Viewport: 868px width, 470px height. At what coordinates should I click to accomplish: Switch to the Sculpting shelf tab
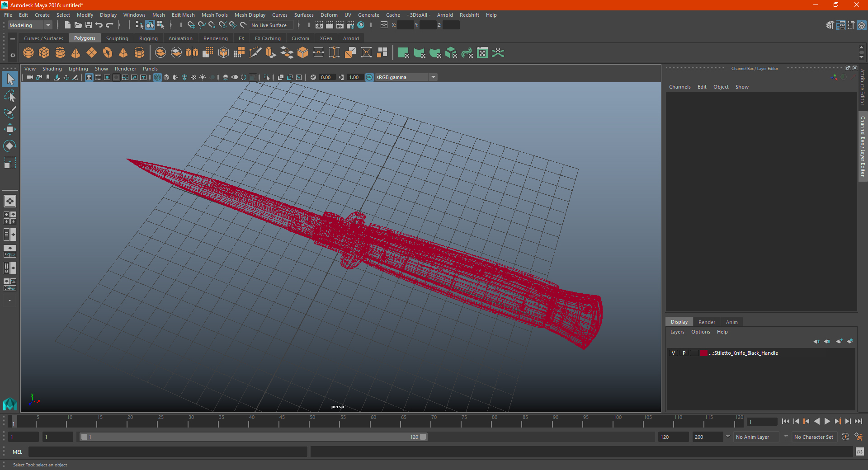[117, 38]
